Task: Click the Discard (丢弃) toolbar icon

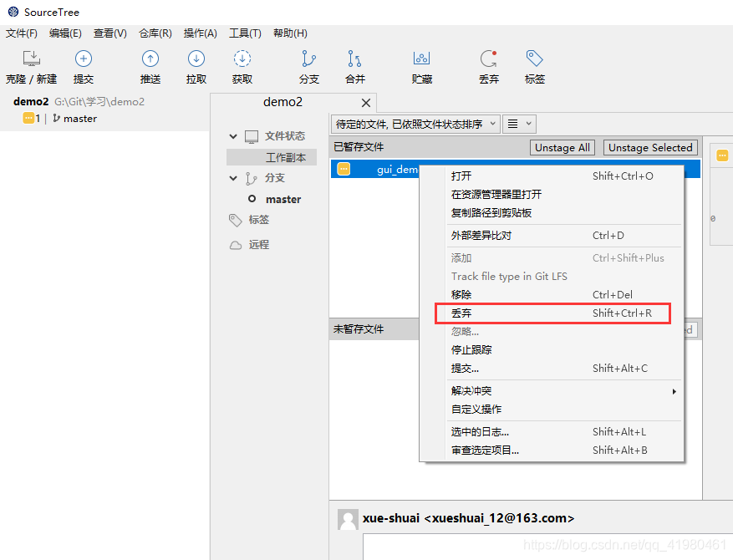Action: (x=489, y=59)
